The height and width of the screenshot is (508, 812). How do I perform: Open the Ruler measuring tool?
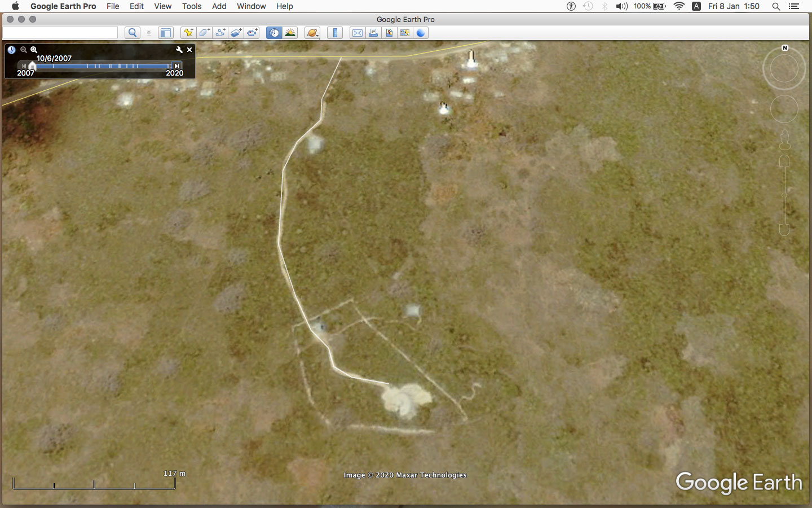335,33
